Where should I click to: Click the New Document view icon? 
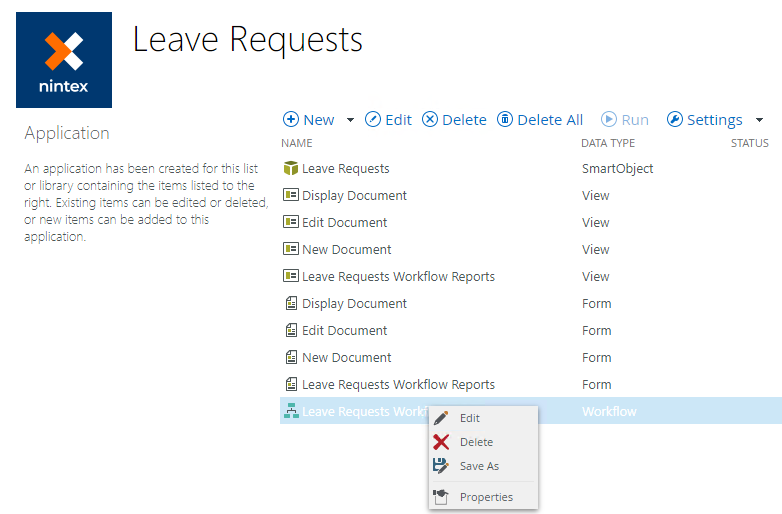pyautogui.click(x=291, y=248)
